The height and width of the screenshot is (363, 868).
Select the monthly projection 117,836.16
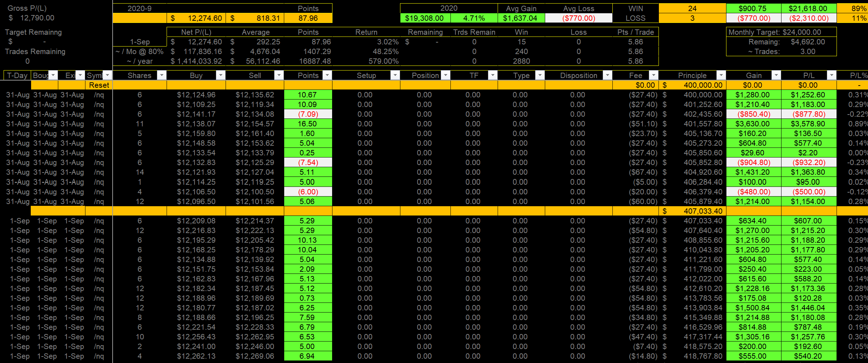click(x=196, y=52)
